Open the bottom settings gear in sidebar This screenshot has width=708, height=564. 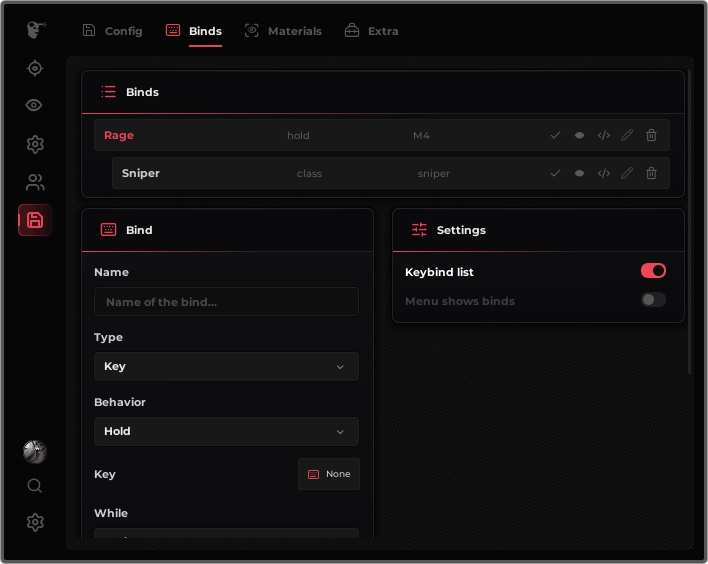pos(35,522)
